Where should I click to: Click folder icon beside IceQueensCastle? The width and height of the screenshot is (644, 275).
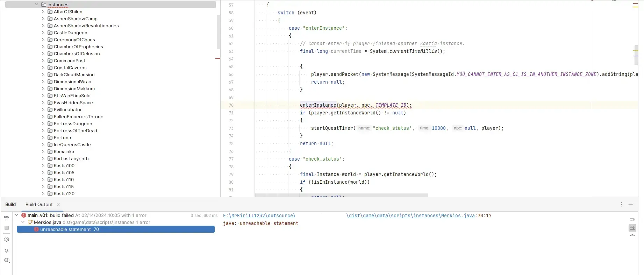(50, 145)
